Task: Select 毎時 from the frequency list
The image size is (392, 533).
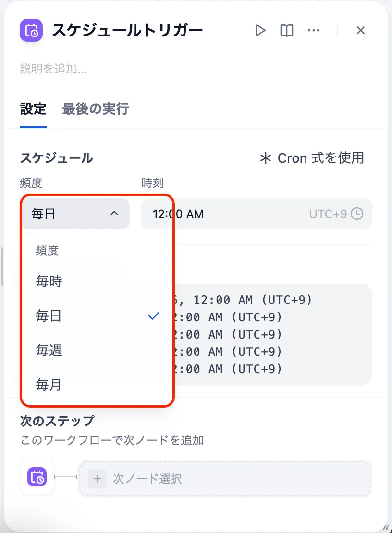Action: tap(49, 281)
